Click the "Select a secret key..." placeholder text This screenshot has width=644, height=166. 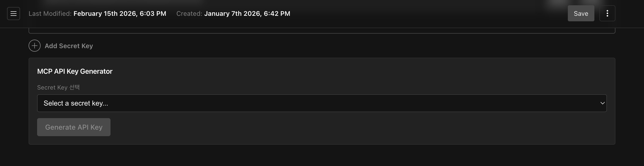[76, 103]
